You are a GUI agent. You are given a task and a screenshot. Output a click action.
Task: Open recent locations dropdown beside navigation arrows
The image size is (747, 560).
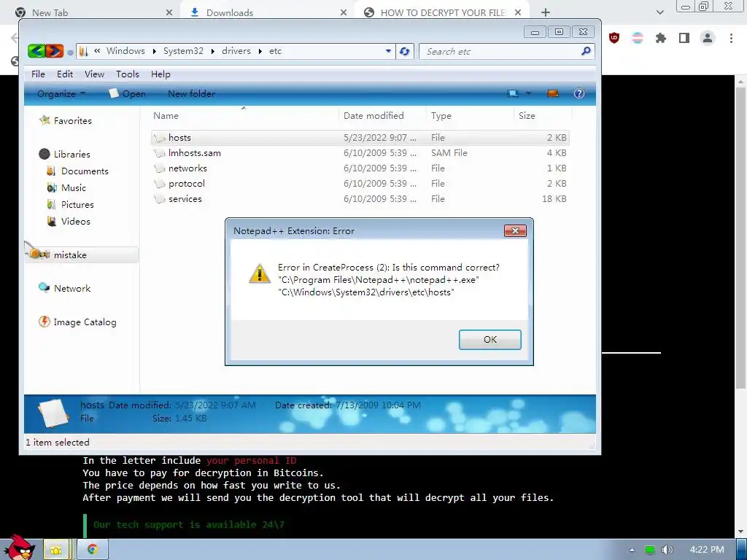tap(70, 52)
